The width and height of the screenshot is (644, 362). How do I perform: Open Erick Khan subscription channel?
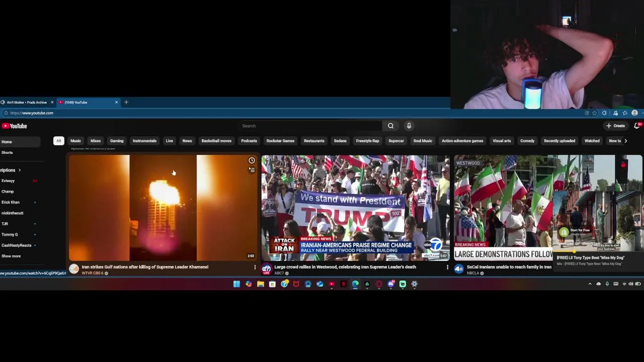pyautogui.click(x=10, y=203)
